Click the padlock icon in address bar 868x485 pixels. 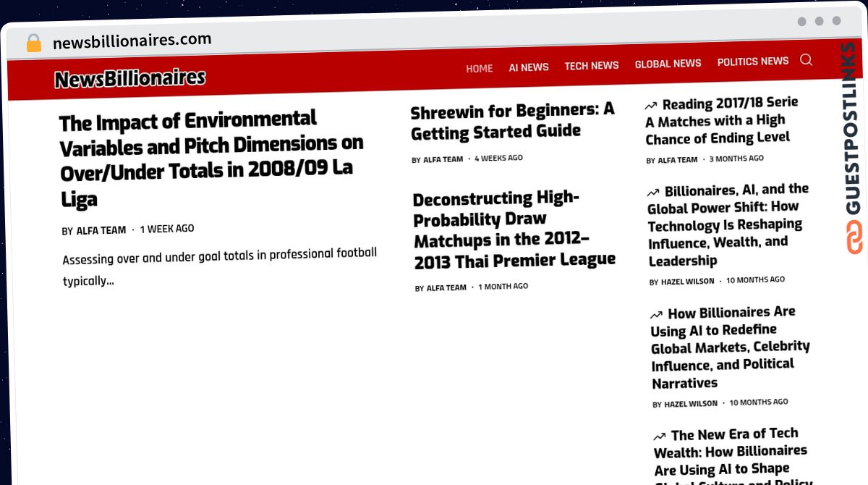pyautogui.click(x=34, y=43)
